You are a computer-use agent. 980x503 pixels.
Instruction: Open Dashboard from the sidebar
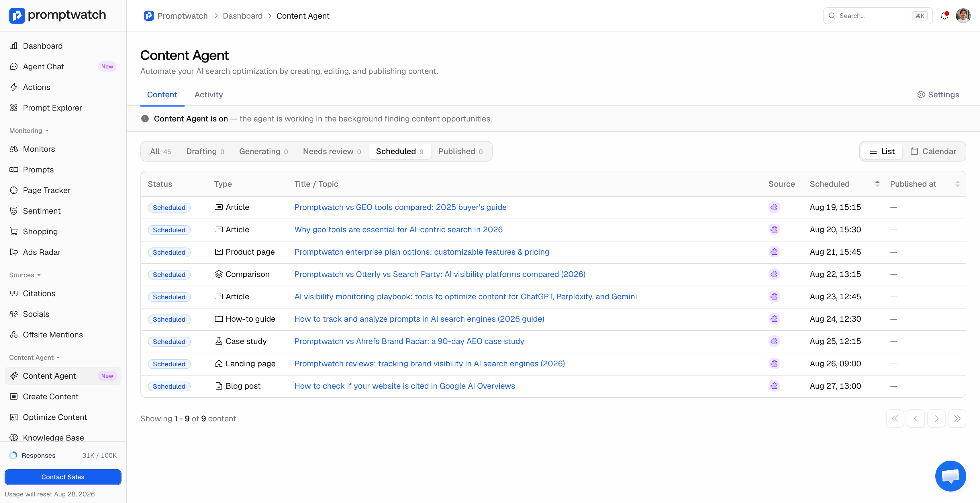[63, 46]
